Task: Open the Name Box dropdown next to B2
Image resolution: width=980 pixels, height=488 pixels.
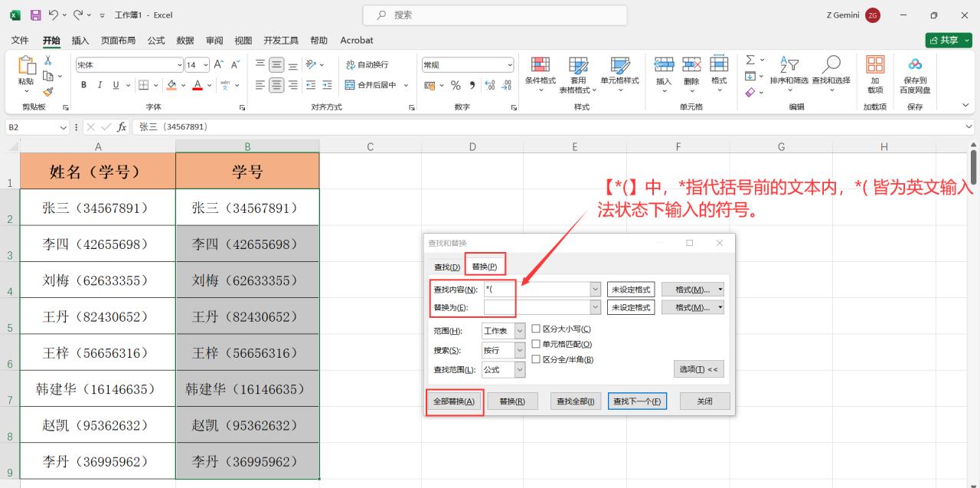Action: tap(64, 127)
